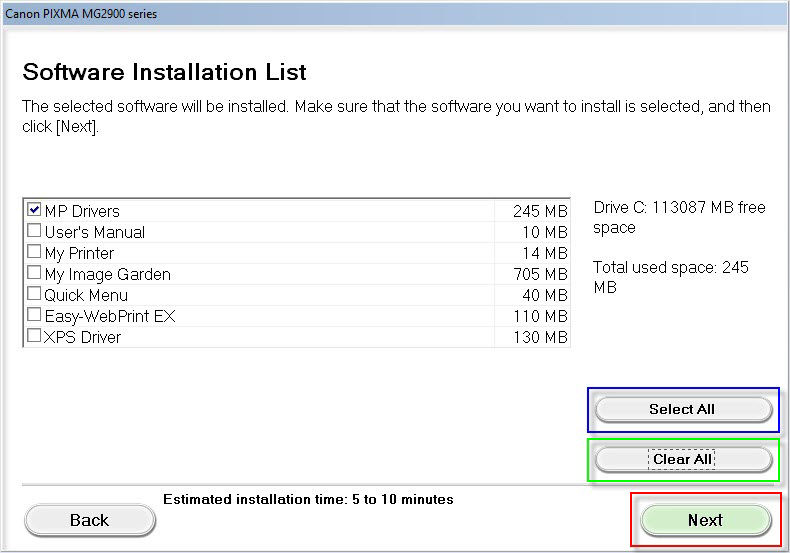Click the Software Installation List heading
The image size is (790, 553).
pyautogui.click(x=164, y=72)
